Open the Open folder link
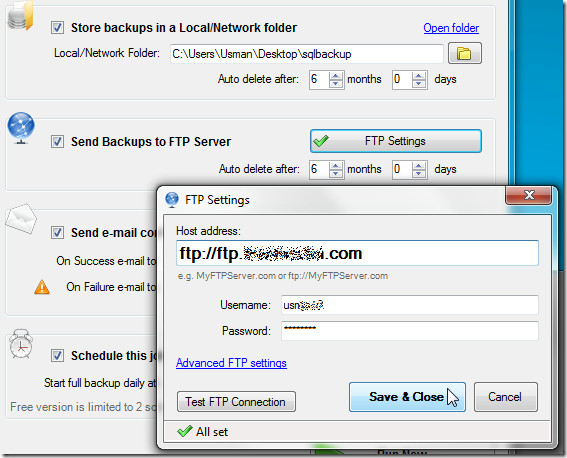The image size is (567, 458). [x=451, y=28]
